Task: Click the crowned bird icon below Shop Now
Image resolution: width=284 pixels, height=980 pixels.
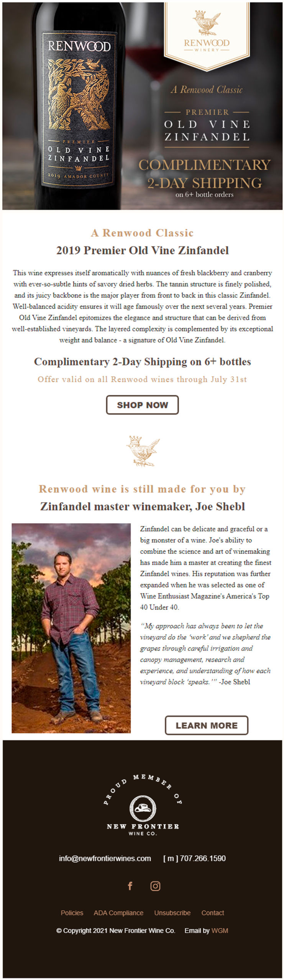Action: coord(143,451)
